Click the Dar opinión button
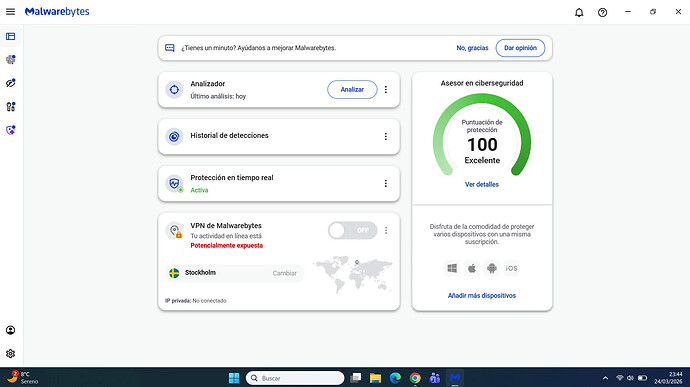Image resolution: width=690 pixels, height=387 pixels. pos(520,48)
